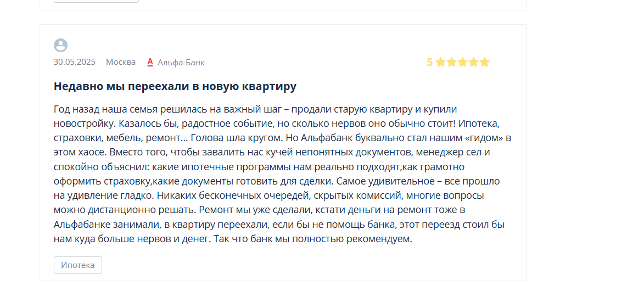Select the third rating star
The height and width of the screenshot is (285, 644).
pyautogui.click(x=462, y=62)
